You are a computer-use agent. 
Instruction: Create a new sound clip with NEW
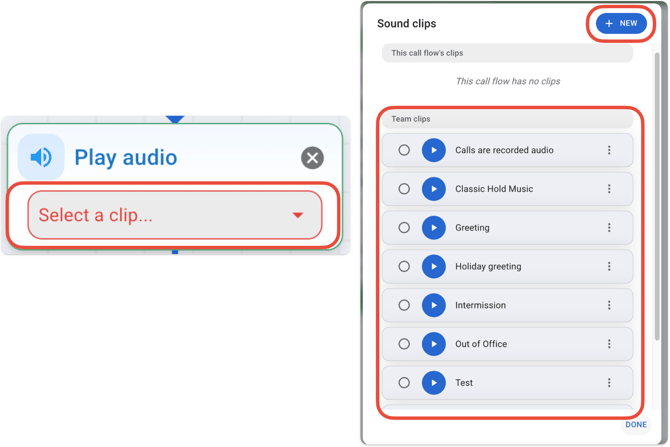[621, 23]
